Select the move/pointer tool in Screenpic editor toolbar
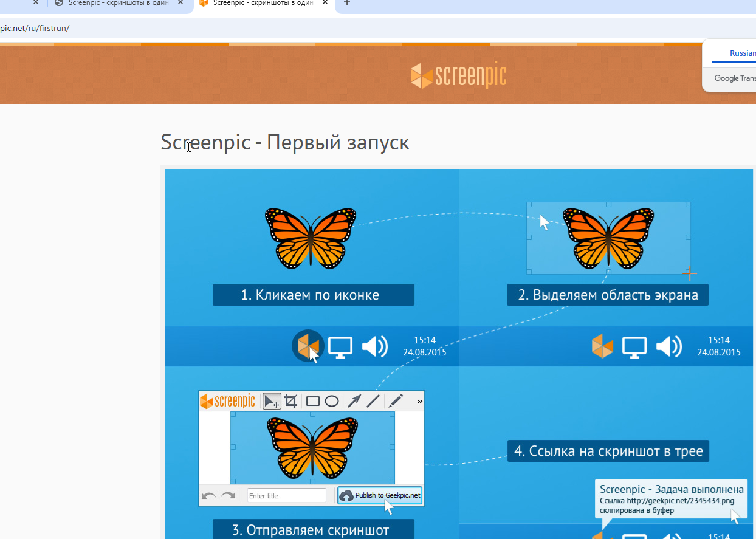 click(x=272, y=401)
